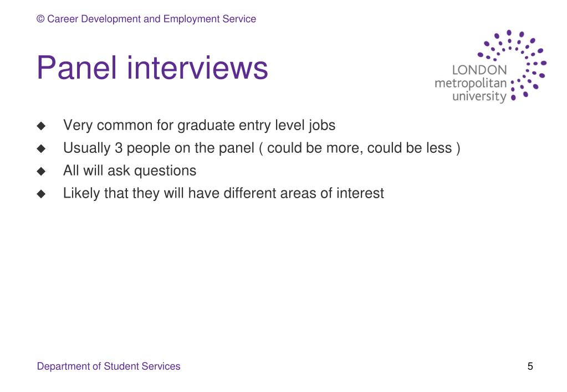This screenshot has height=392, width=567.
Task: Click the diamond bullet beside 'Likely that they'
Action: click(x=41, y=194)
